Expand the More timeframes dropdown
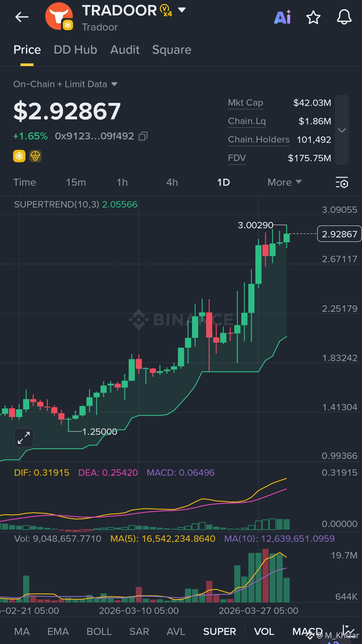Image resolution: width=362 pixels, height=644 pixels. (x=285, y=182)
